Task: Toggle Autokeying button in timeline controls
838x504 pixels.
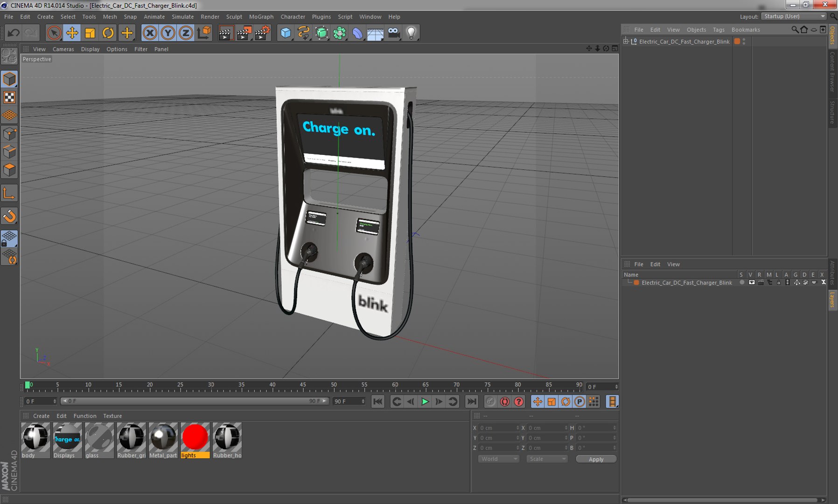Action: click(x=505, y=402)
